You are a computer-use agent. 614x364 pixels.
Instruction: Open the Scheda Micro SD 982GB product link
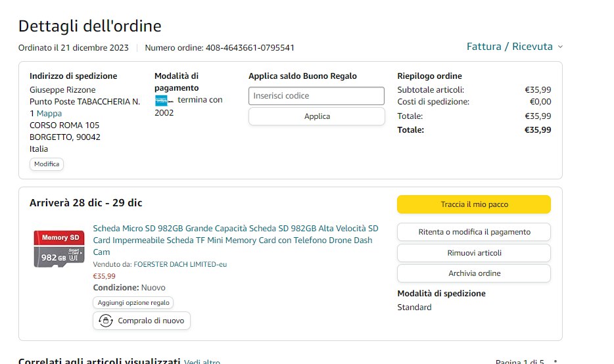(x=235, y=240)
